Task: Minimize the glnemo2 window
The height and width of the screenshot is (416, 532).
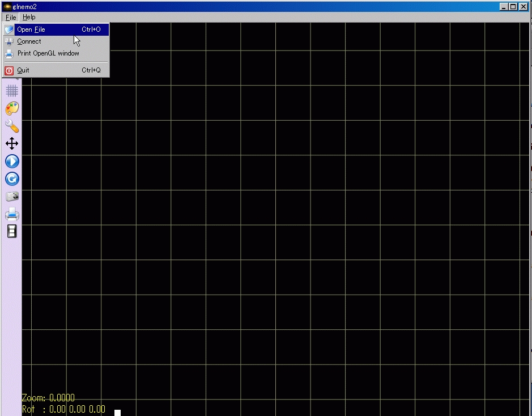Action: 504,7
